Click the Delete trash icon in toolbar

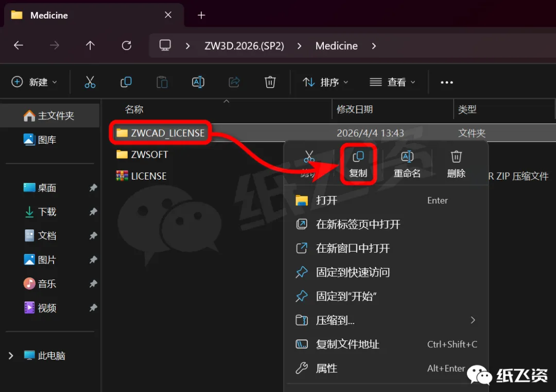[270, 82]
